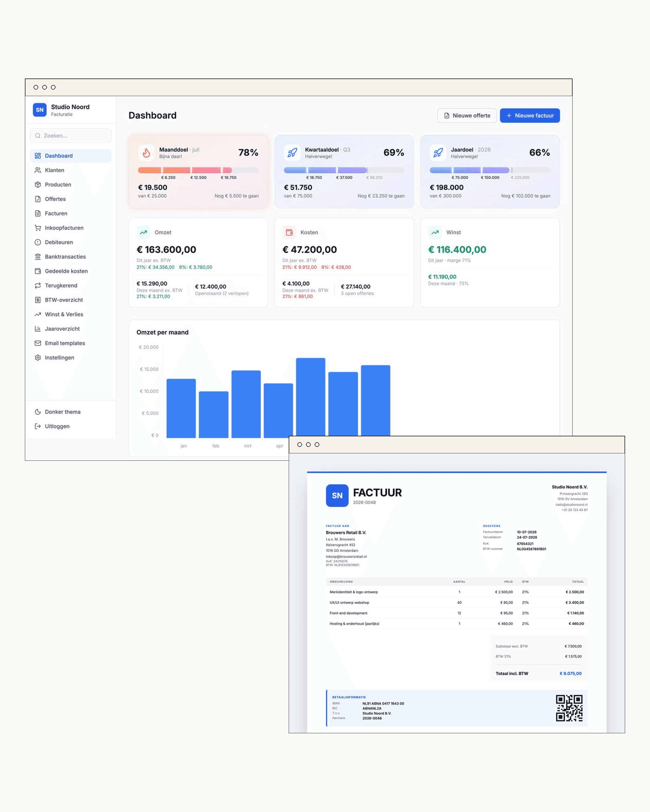Click the QR code on the invoice
Viewport: 650px width, 812px height.
coord(569,708)
